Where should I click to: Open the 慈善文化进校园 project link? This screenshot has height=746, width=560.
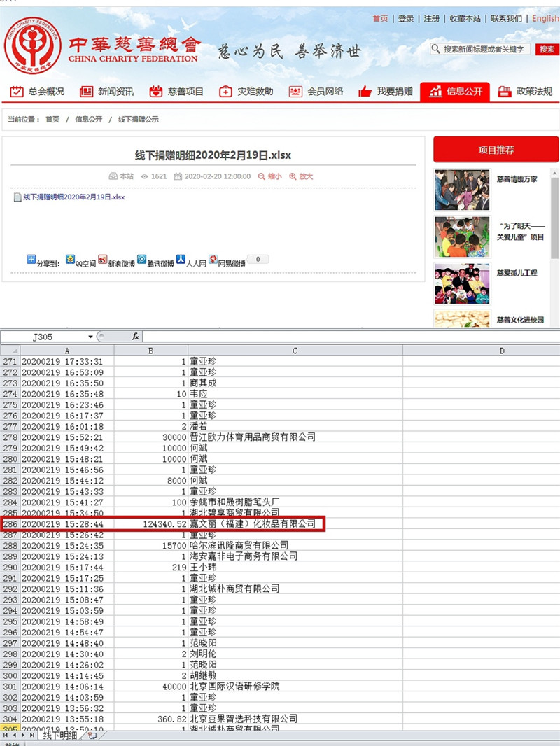(x=521, y=320)
